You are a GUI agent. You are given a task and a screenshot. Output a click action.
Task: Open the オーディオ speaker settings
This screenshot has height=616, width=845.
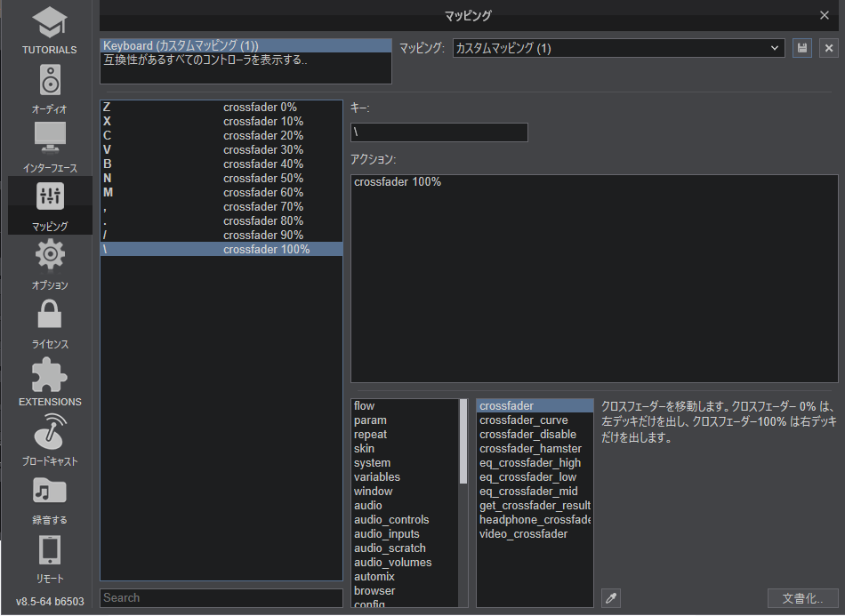point(50,89)
